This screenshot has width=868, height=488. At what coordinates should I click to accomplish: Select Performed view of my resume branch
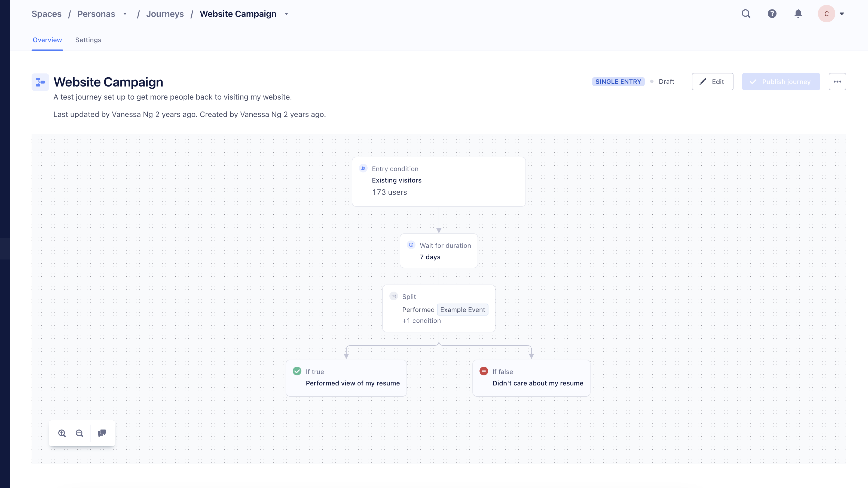click(x=346, y=378)
